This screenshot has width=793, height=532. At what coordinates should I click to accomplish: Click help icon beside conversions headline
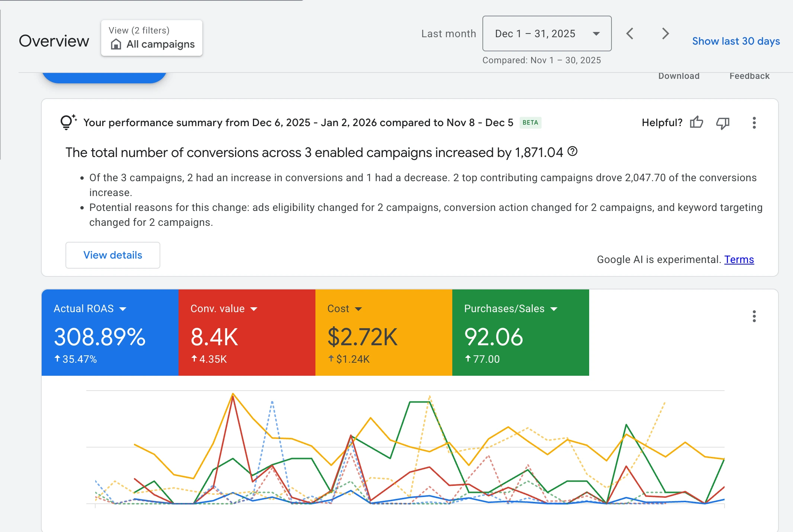point(572,151)
